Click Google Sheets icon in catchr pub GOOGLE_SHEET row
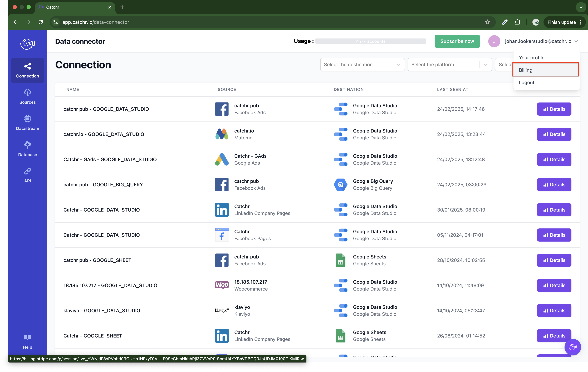Image resolution: width=588 pixels, height=372 pixels. pos(340,260)
